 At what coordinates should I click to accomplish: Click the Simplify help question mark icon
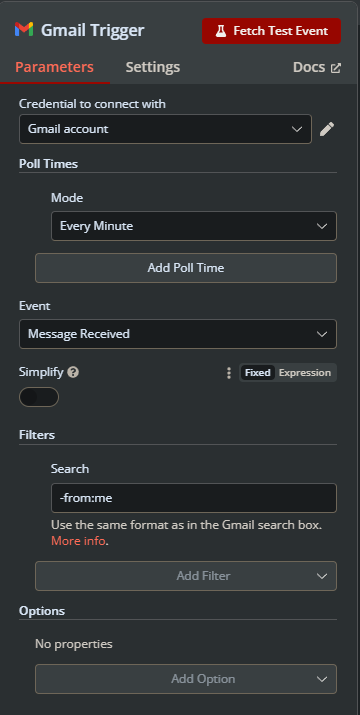(73, 372)
